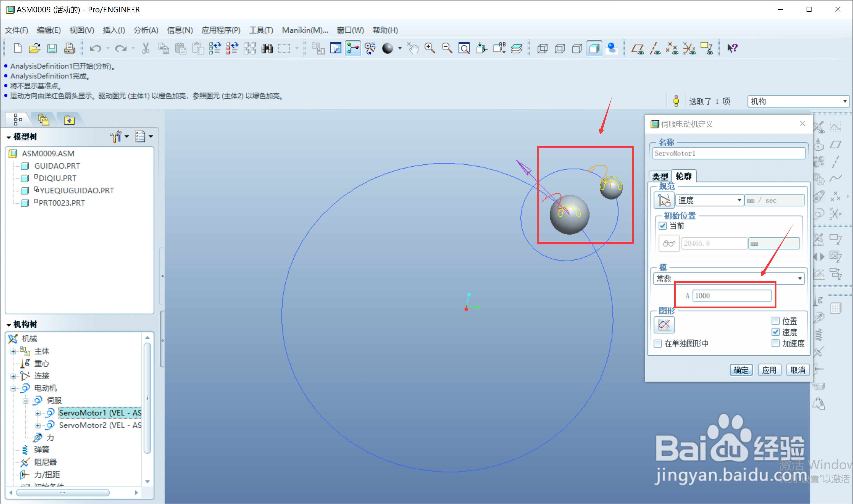
Task: Click the Print toolbar icon
Action: point(69,49)
